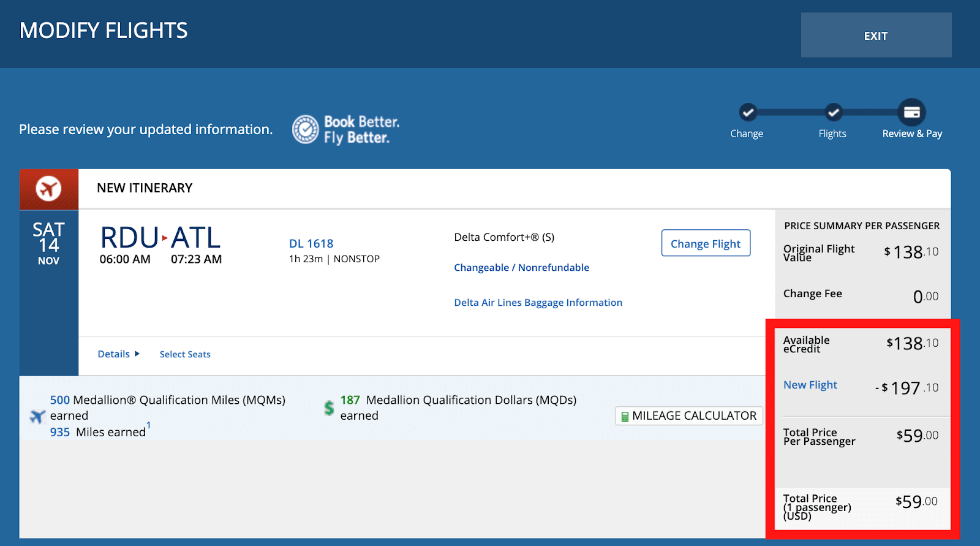Click the Change Flight button

[x=706, y=243]
